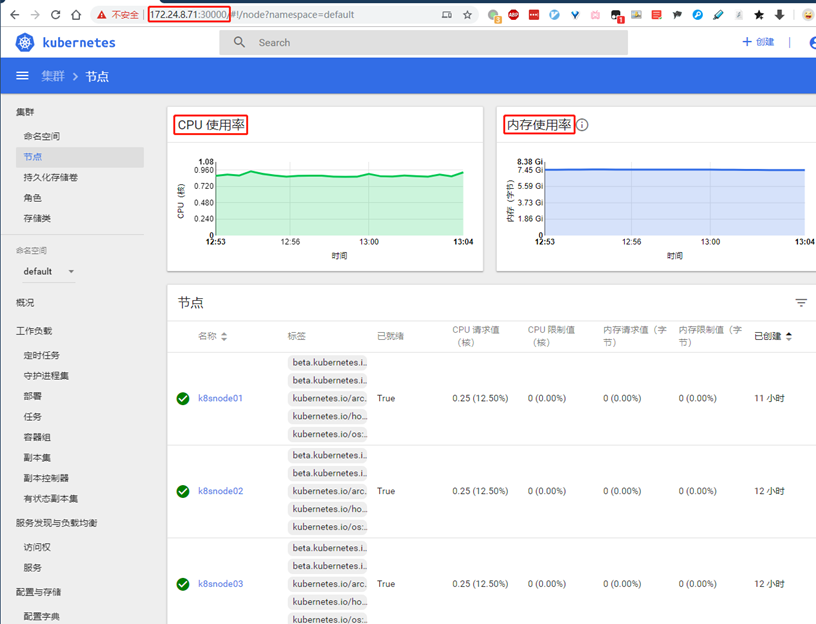Click the user account avatar icon
This screenshot has width=816, height=624.
coord(812,42)
